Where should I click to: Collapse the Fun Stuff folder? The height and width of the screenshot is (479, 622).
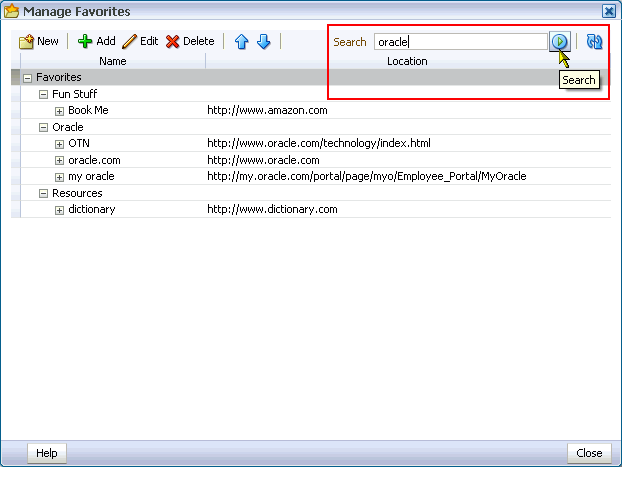(43, 95)
